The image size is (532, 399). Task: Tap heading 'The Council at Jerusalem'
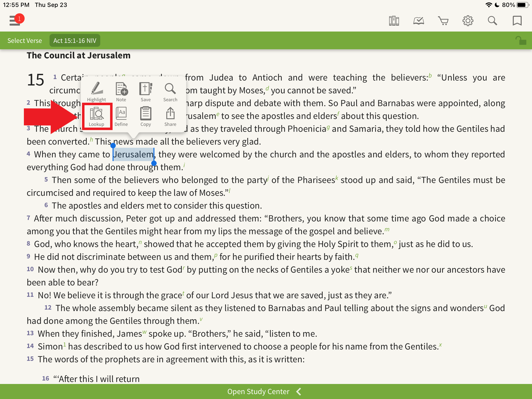click(x=79, y=55)
